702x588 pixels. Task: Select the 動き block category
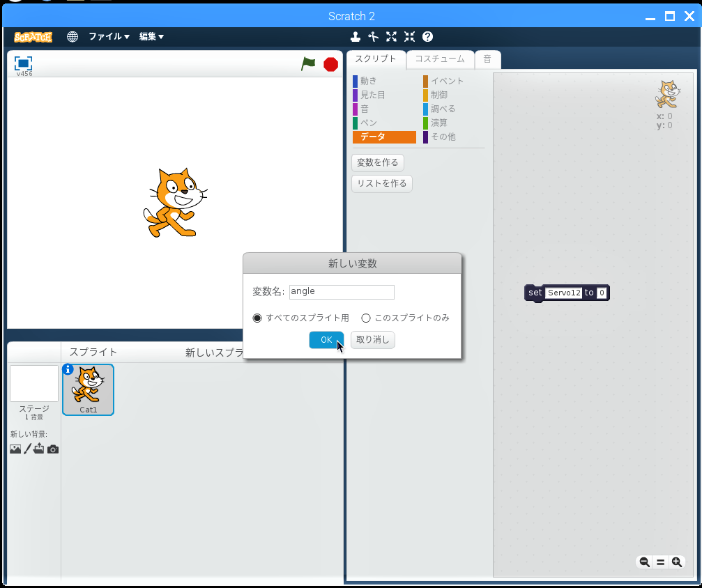pos(384,81)
